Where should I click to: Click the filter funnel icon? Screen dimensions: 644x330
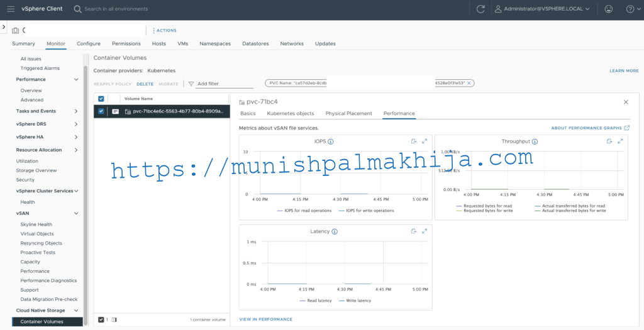(191, 84)
